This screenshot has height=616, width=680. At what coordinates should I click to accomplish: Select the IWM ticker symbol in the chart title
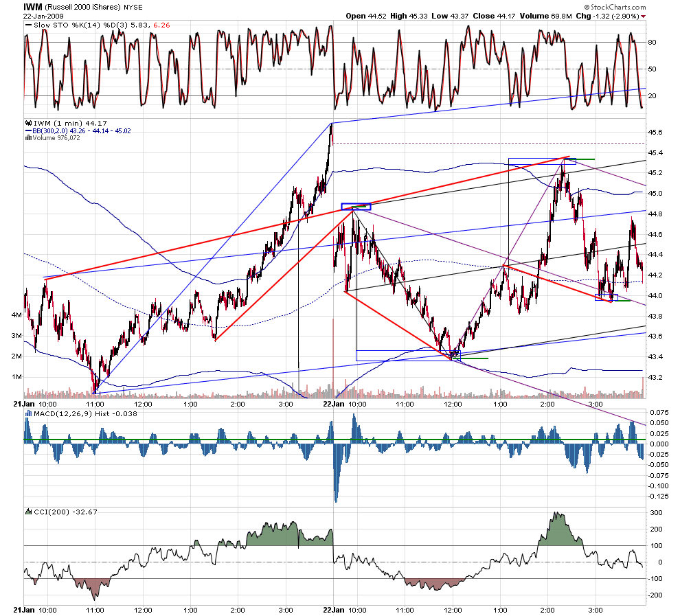click(33, 7)
